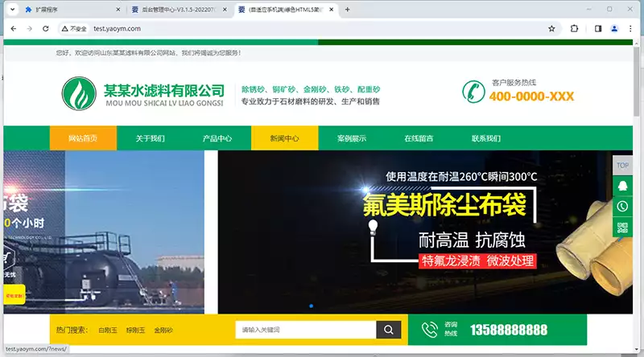The image size is (644, 357).
Task: Click the TOP back-to-top button
Action: [x=622, y=166]
